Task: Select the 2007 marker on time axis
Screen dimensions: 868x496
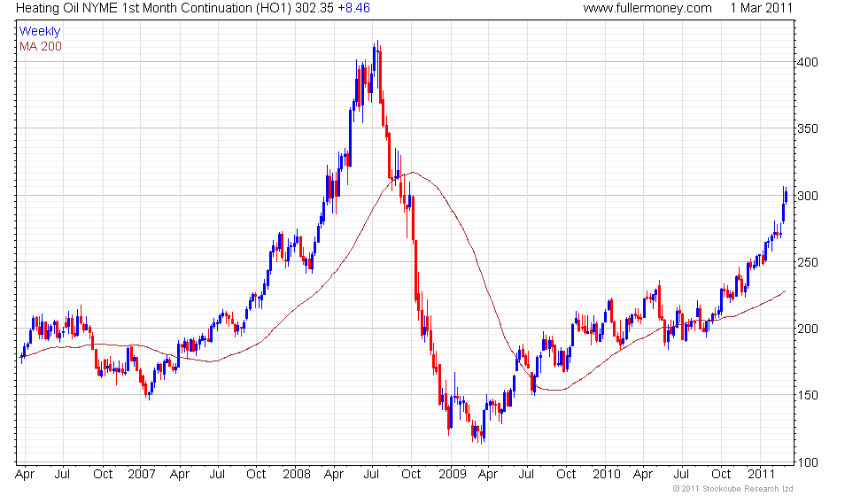Action: pos(141,474)
